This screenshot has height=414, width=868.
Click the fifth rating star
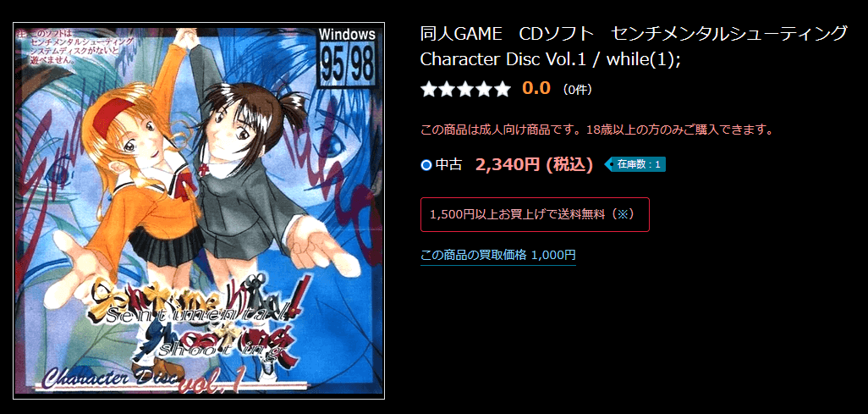502,89
